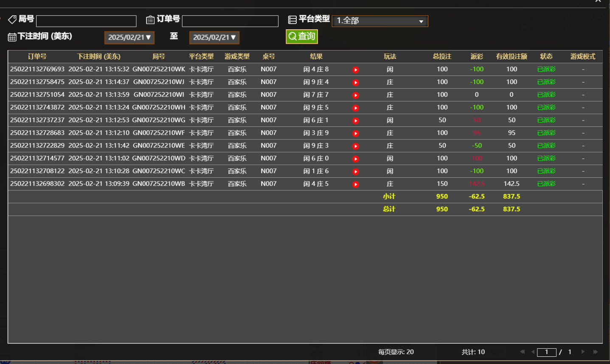Play replay for round GN007252210WJ
The height and width of the screenshot is (364, 610).
tap(356, 82)
